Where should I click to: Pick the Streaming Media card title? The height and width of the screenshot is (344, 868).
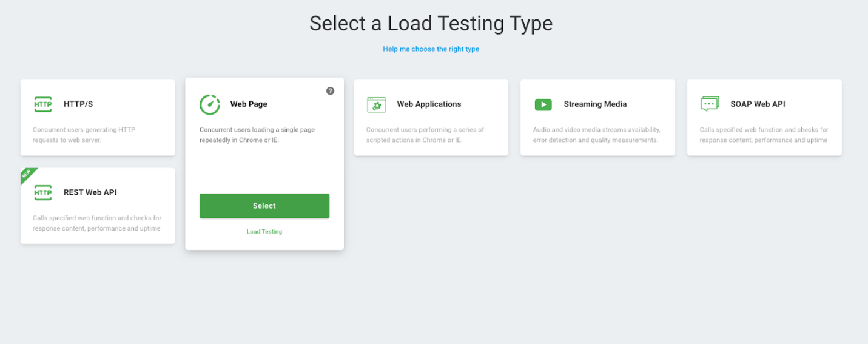[x=595, y=104]
